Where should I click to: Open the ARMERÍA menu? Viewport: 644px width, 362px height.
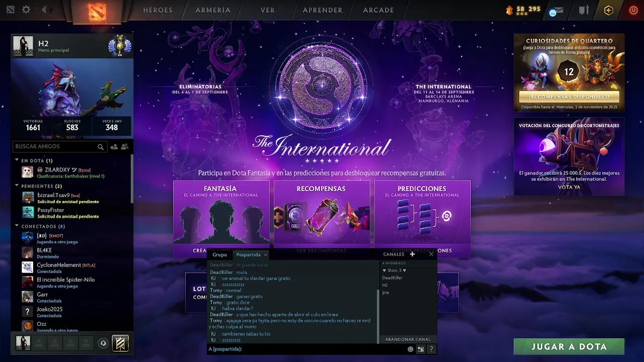coord(213,10)
